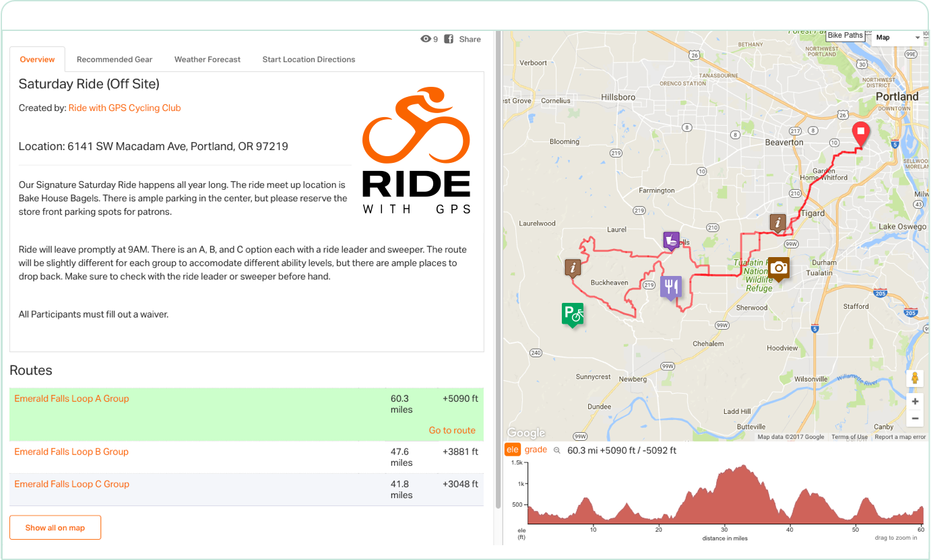
Task: Click the purple store marker near Laurel
Action: pos(670,240)
